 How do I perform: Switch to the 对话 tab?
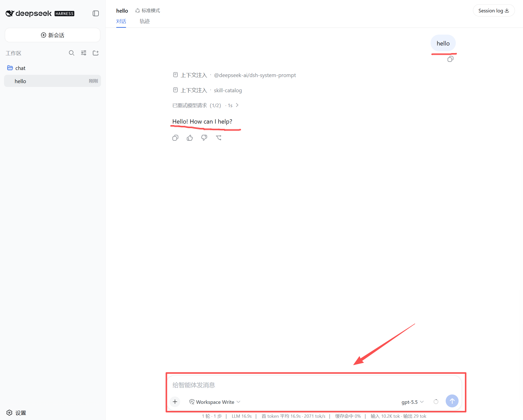(121, 21)
